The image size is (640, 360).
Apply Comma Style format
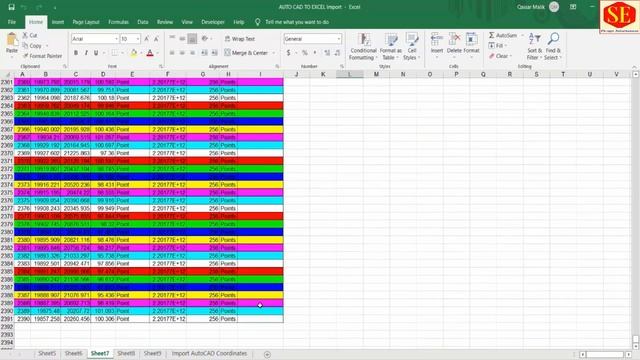coord(315,53)
